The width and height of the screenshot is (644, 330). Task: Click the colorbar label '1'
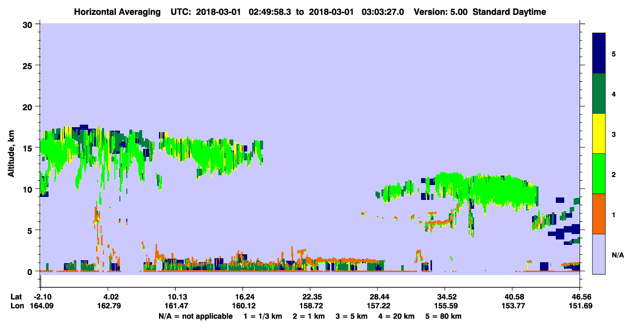614,214
